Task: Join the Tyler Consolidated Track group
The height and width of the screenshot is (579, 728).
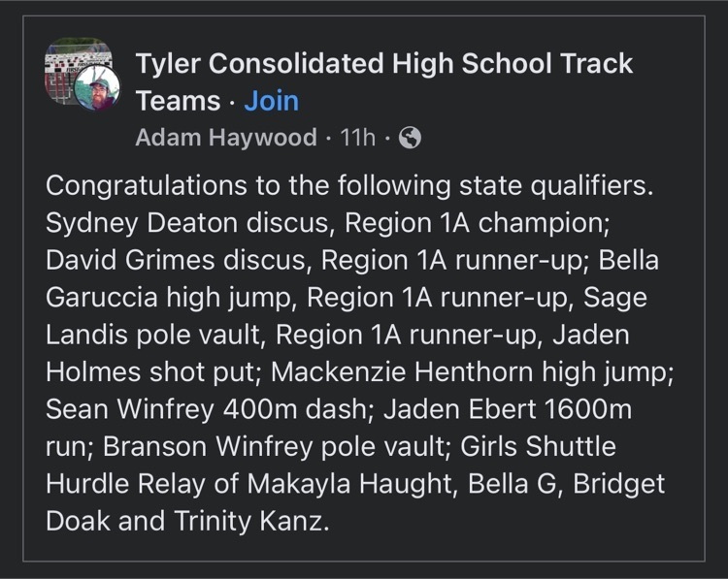Action: (272, 101)
